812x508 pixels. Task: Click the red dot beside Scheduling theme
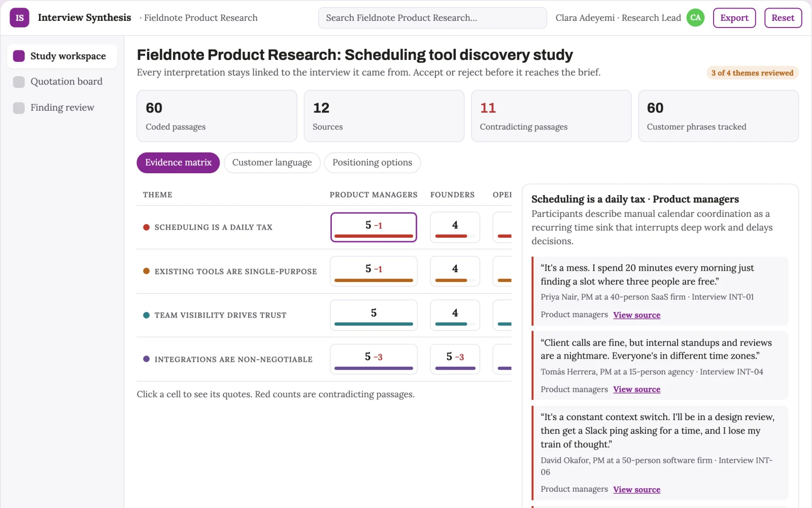click(146, 227)
